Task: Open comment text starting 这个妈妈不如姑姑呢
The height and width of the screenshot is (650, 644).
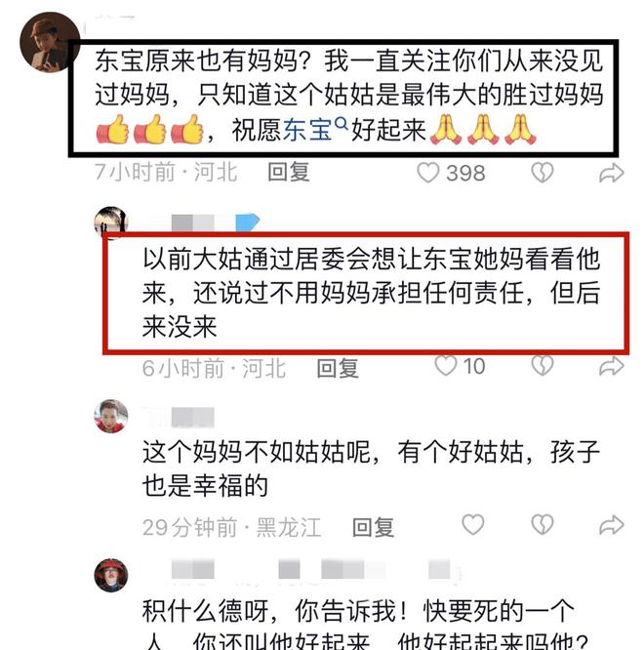Action: point(371,468)
